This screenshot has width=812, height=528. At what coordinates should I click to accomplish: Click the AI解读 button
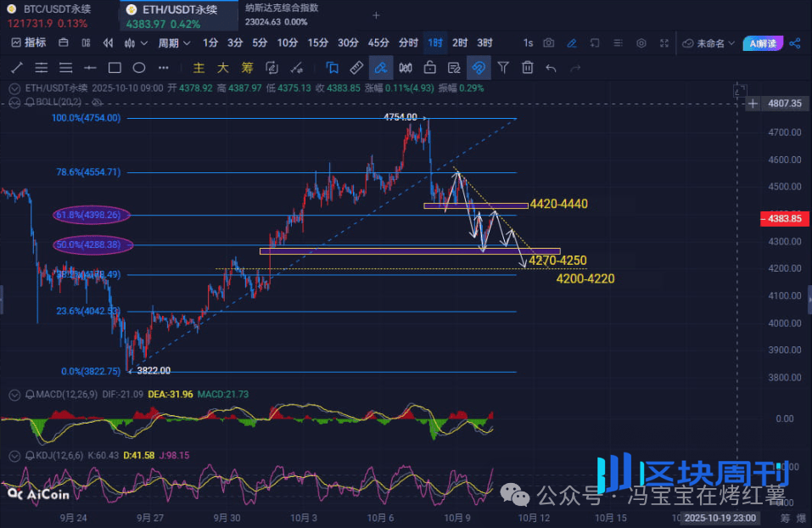pos(761,42)
